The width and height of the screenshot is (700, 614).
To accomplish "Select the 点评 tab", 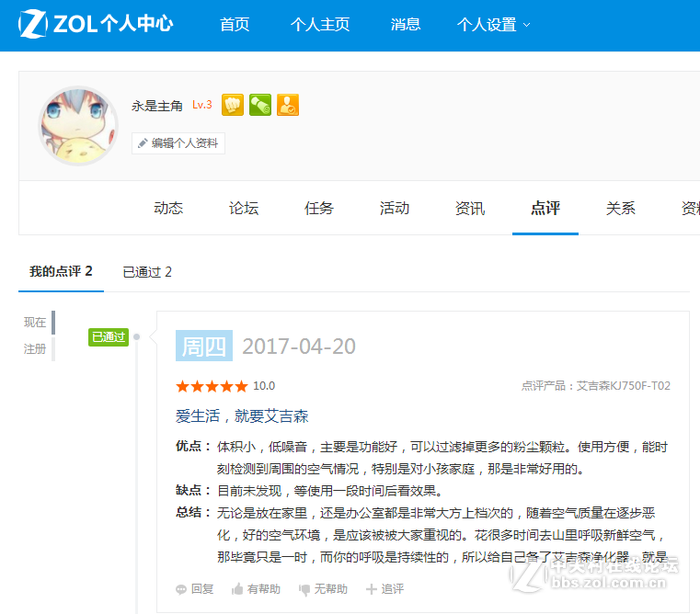I will pyautogui.click(x=545, y=208).
